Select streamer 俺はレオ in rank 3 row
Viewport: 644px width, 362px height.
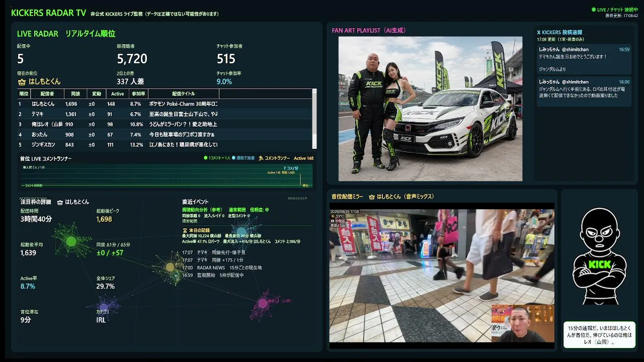pos(47,124)
